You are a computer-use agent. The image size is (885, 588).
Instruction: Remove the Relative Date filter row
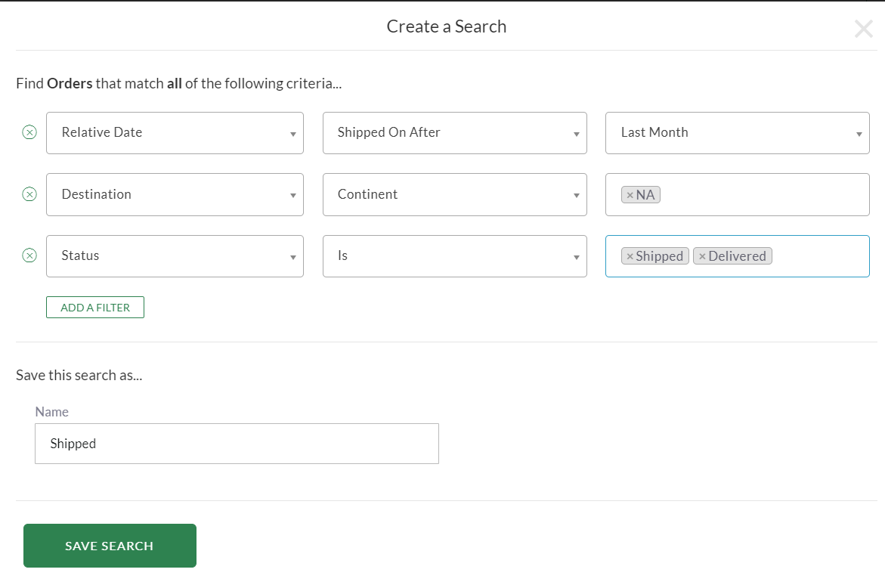[29, 133]
